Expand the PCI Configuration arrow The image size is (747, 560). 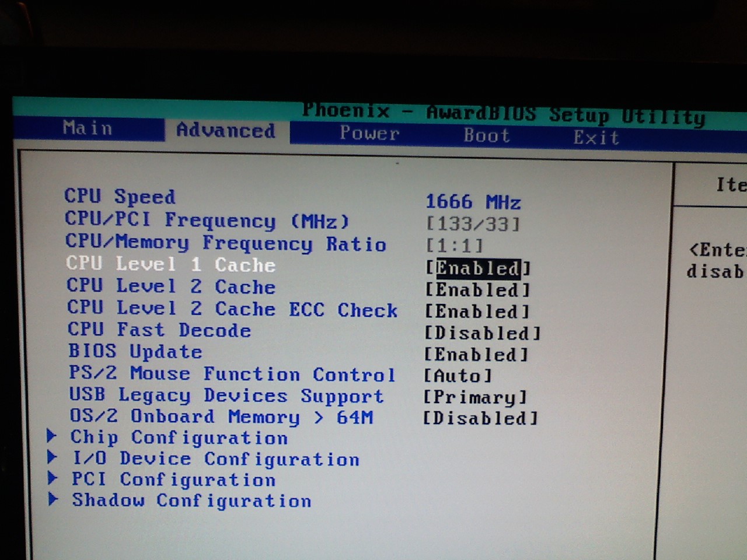coord(53,478)
